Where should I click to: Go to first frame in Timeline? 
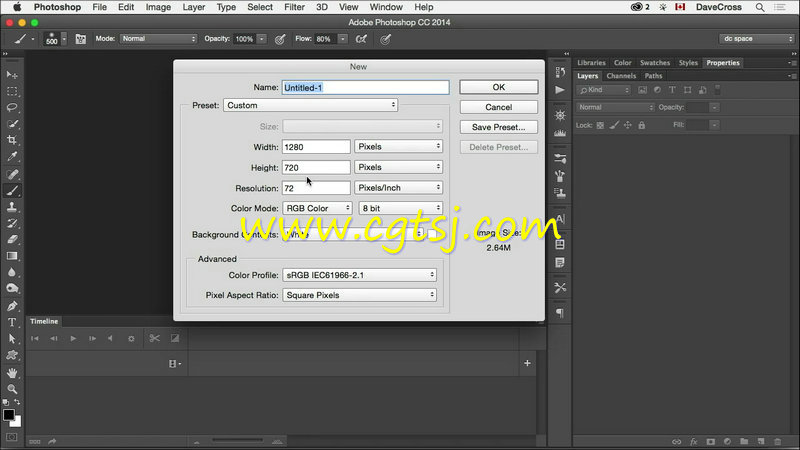35,338
